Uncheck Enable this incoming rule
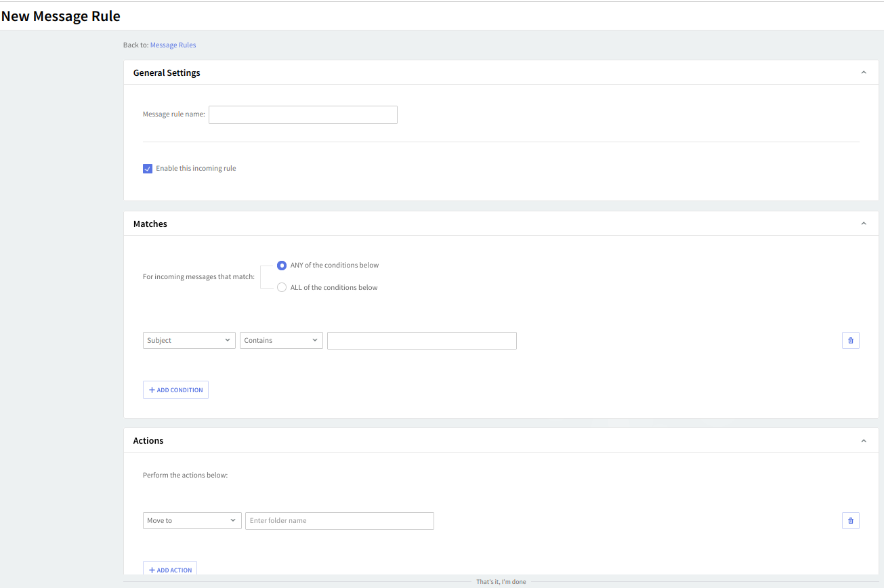This screenshot has height=588, width=884. [148, 169]
